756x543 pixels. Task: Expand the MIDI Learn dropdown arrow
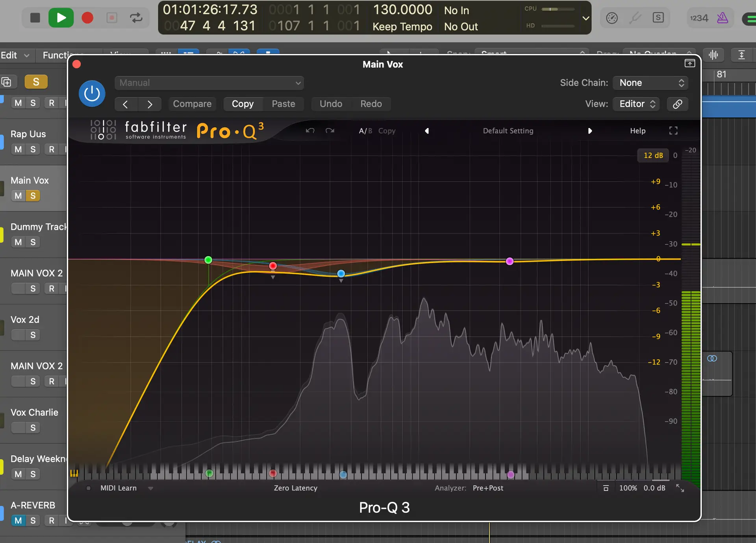pyautogui.click(x=151, y=488)
